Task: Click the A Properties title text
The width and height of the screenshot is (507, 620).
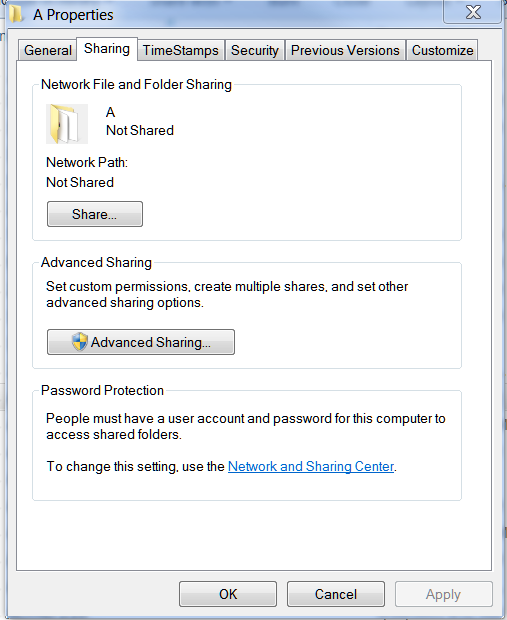Action: click(73, 15)
